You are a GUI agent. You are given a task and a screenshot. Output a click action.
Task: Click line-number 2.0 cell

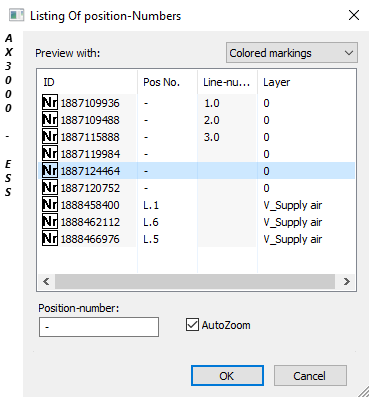point(212,120)
